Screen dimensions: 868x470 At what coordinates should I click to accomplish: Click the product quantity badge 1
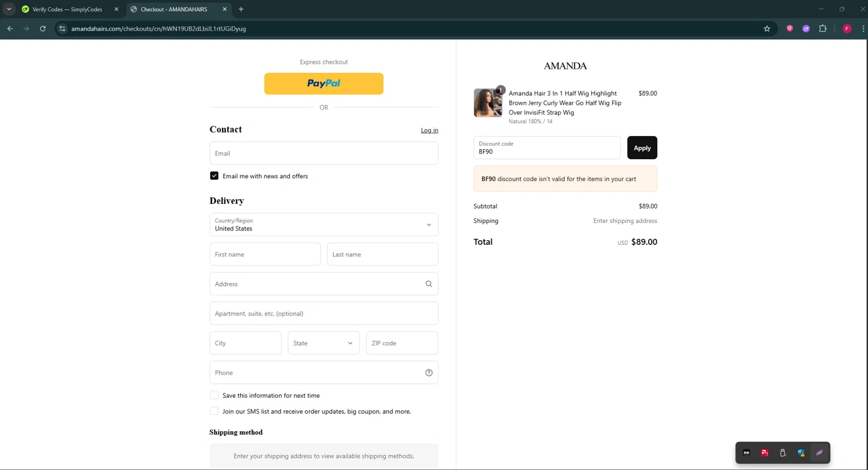[x=501, y=90]
